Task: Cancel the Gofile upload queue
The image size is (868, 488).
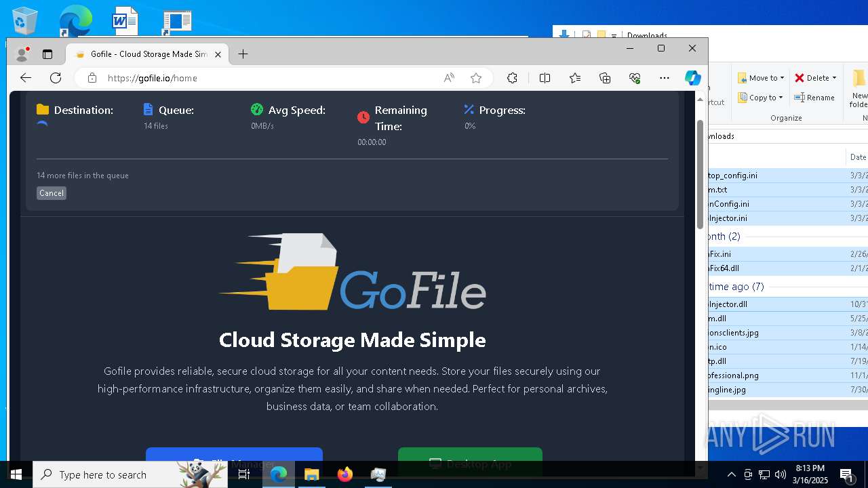Action: 52,193
